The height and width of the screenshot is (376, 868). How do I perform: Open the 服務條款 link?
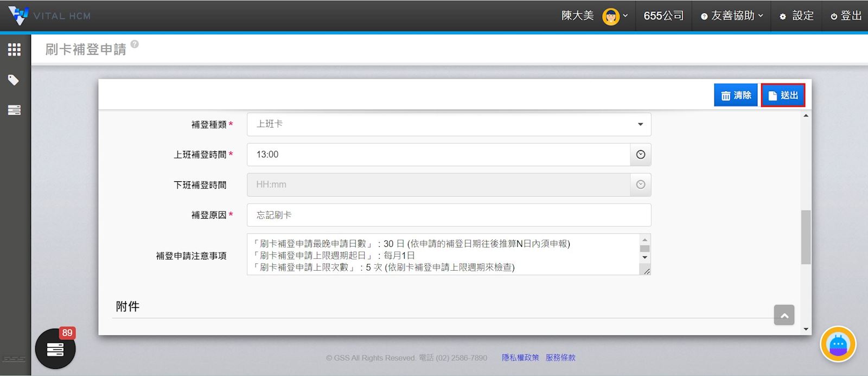pyautogui.click(x=560, y=358)
